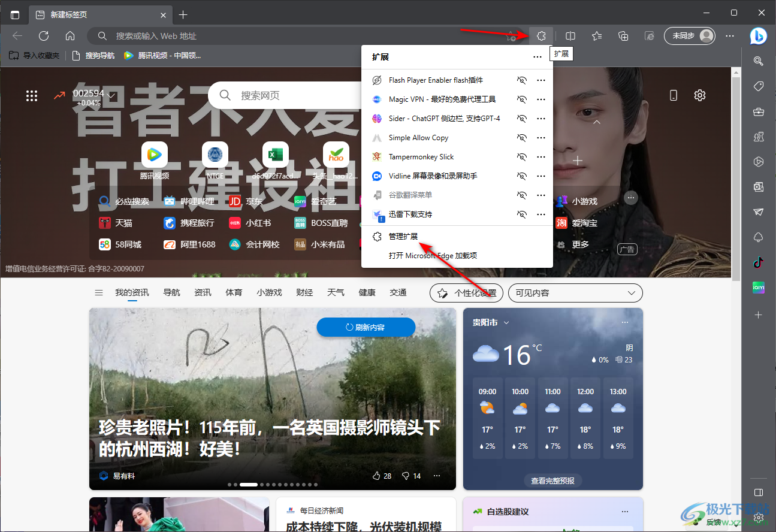
Task: Expand the 可见内容 dropdown
Action: 575,293
